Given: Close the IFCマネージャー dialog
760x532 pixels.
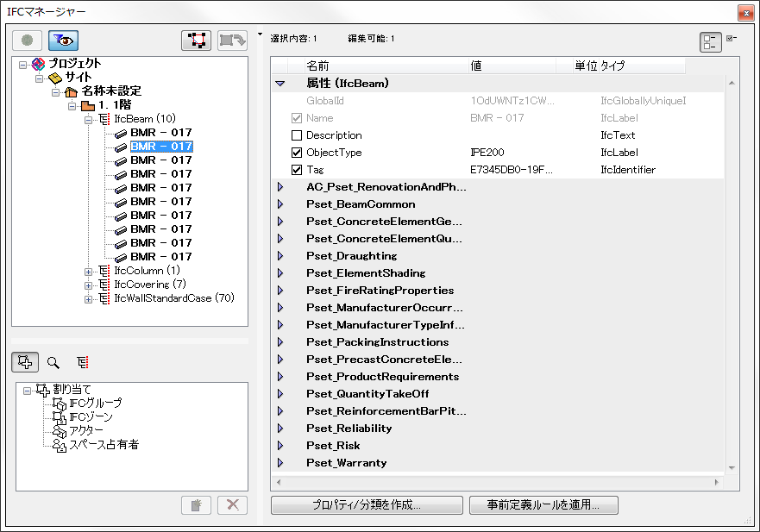Looking at the screenshot, I should coord(745,13).
